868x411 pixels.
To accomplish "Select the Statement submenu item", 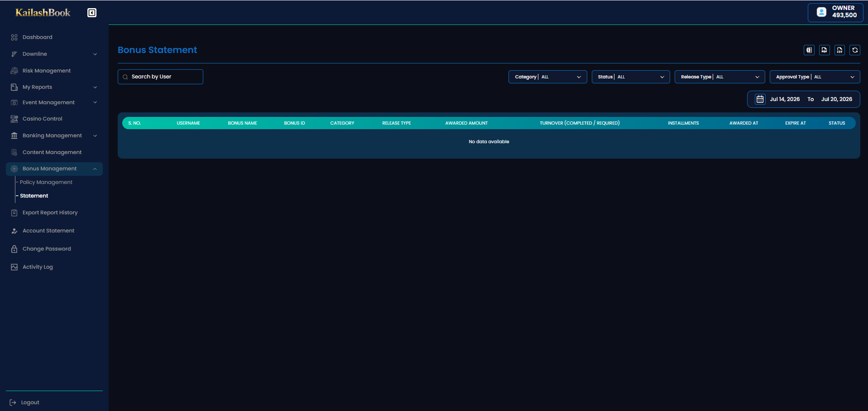I will pyautogui.click(x=34, y=196).
